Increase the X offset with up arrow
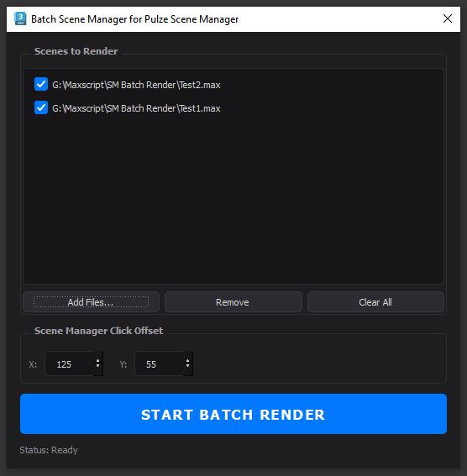 coord(97,360)
